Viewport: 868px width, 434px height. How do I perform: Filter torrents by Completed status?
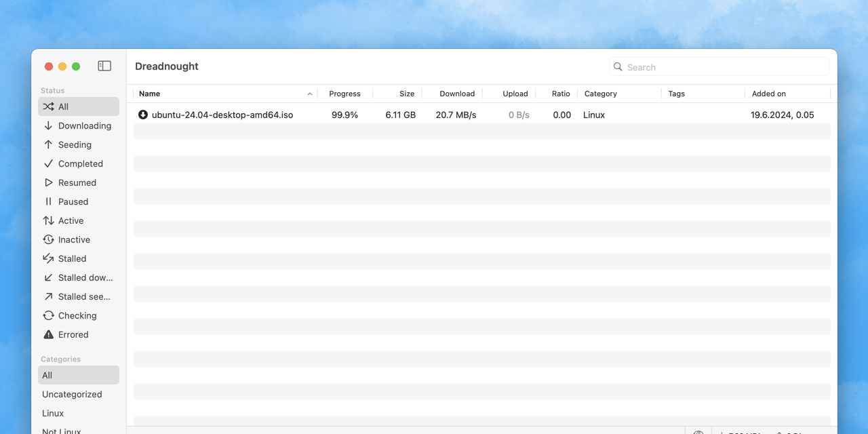click(x=79, y=163)
